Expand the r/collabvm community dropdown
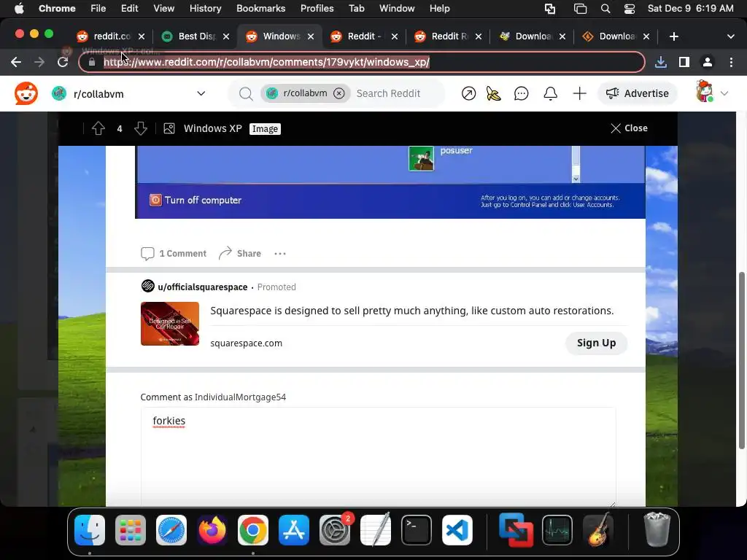This screenshot has height=560, width=747. 201,93
